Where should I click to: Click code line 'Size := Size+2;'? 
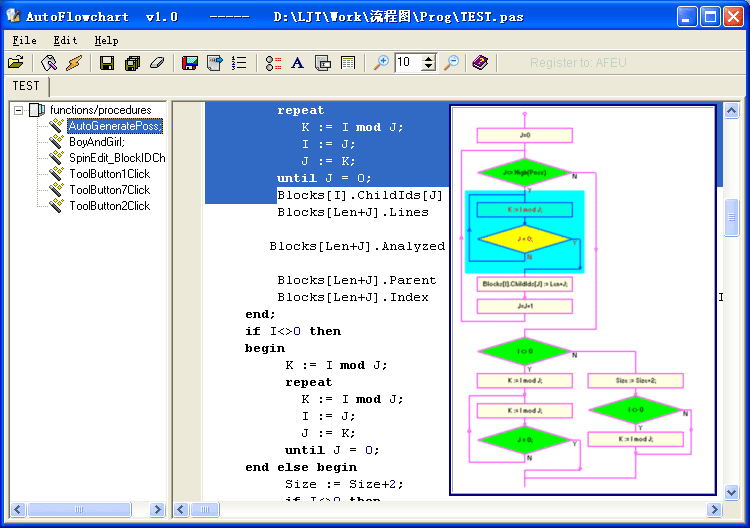[344, 484]
